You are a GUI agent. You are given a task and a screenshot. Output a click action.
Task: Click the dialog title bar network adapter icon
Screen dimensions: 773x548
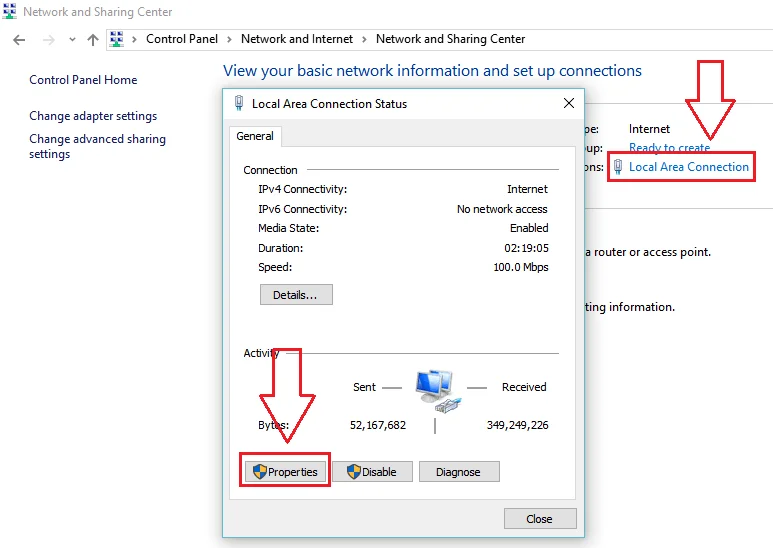tap(239, 103)
